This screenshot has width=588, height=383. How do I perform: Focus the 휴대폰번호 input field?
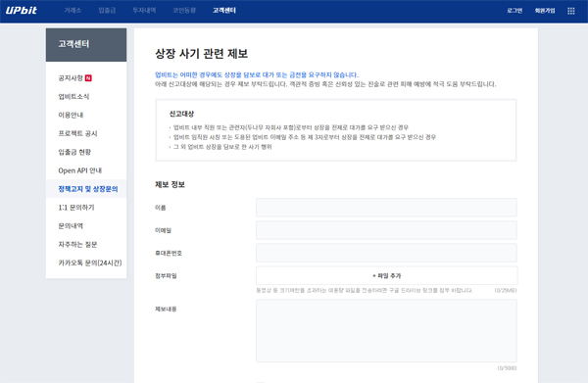pos(386,253)
